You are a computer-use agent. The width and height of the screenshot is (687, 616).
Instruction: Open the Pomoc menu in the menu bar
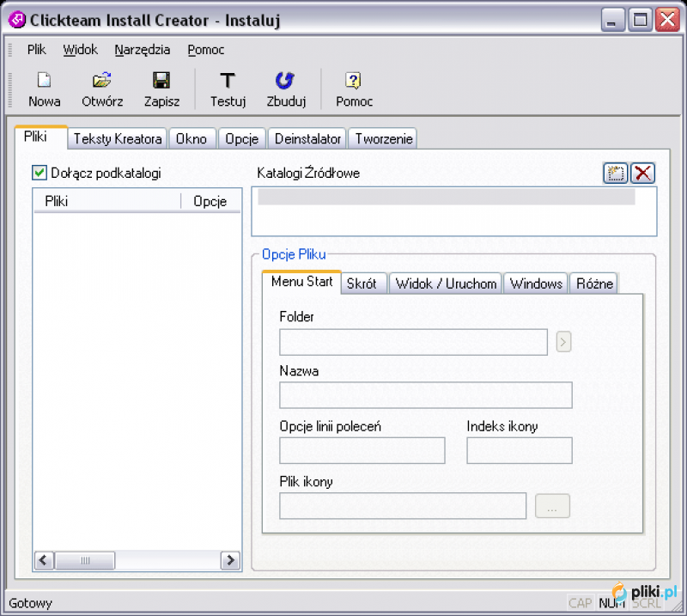tap(206, 50)
